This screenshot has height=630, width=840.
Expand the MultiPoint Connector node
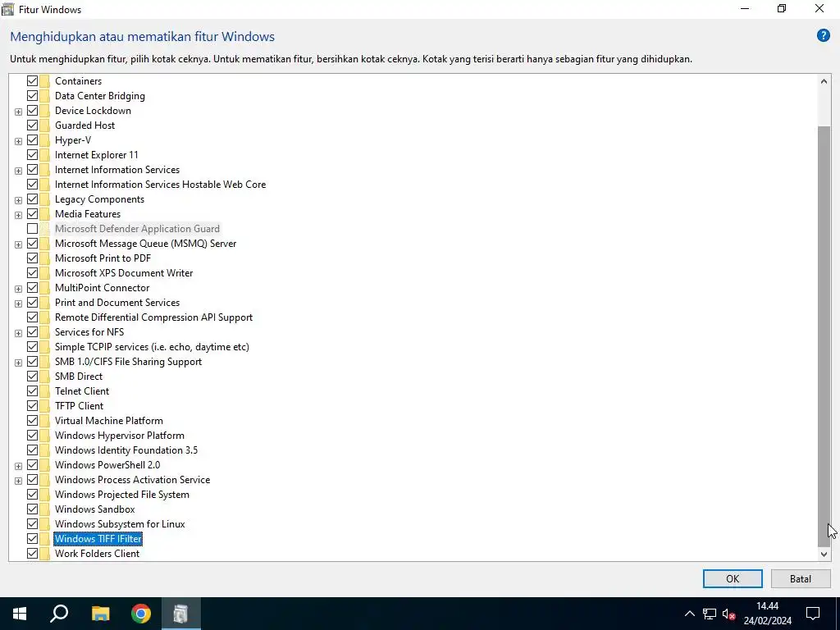point(18,289)
